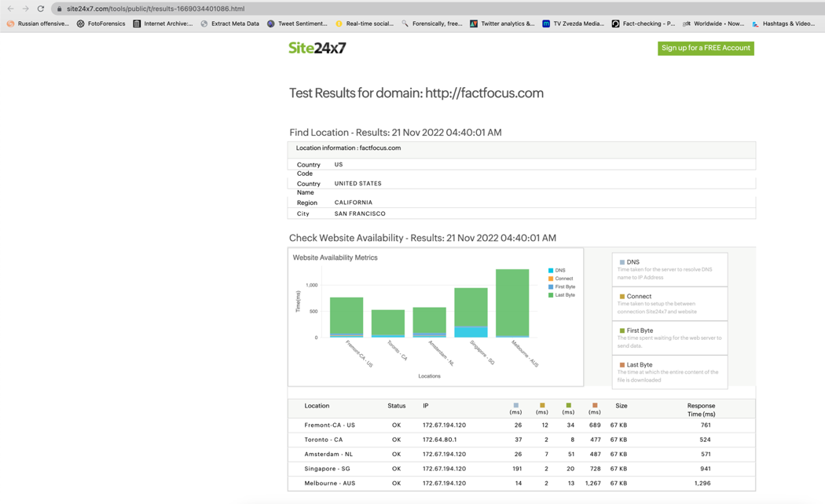Open the Twitter analytics bookmark
Image resolution: width=825 pixels, height=504 pixels.
[x=502, y=24]
